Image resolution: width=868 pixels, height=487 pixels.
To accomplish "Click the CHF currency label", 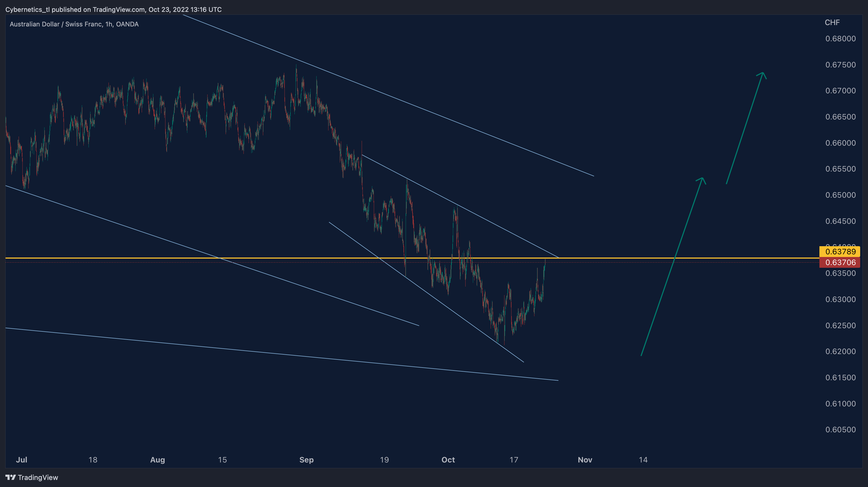I will coord(832,23).
